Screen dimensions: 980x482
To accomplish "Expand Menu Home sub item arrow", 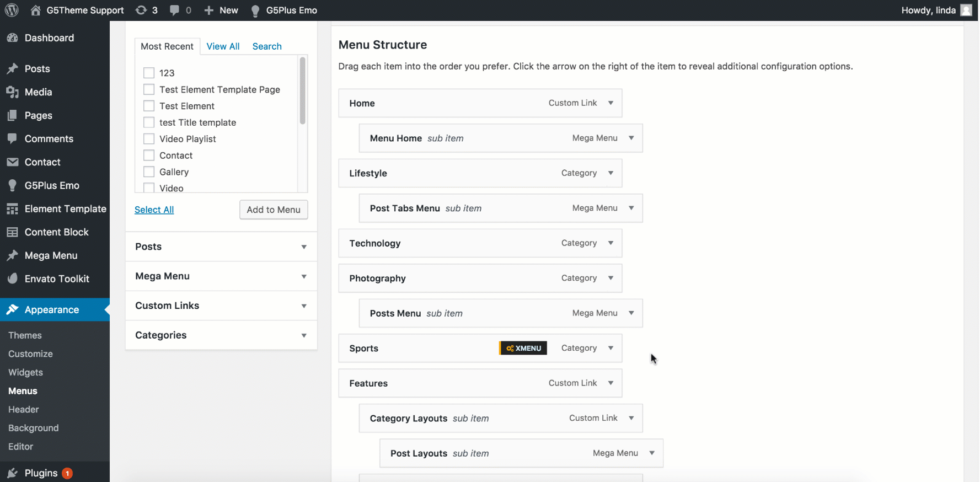I will coord(631,138).
